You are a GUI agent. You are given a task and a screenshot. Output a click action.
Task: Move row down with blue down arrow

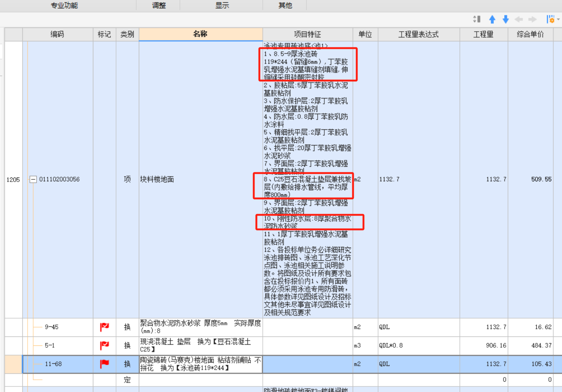506,19
